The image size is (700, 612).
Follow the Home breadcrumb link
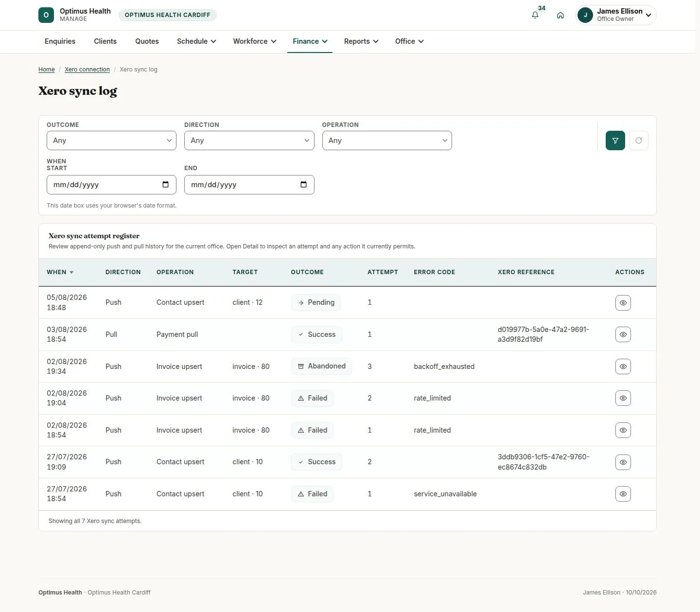click(x=47, y=70)
